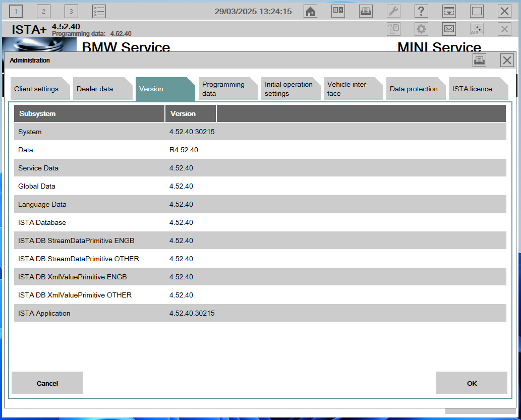This screenshot has width=521, height=420.
Task: Return to home screen via house icon
Action: coord(310,11)
